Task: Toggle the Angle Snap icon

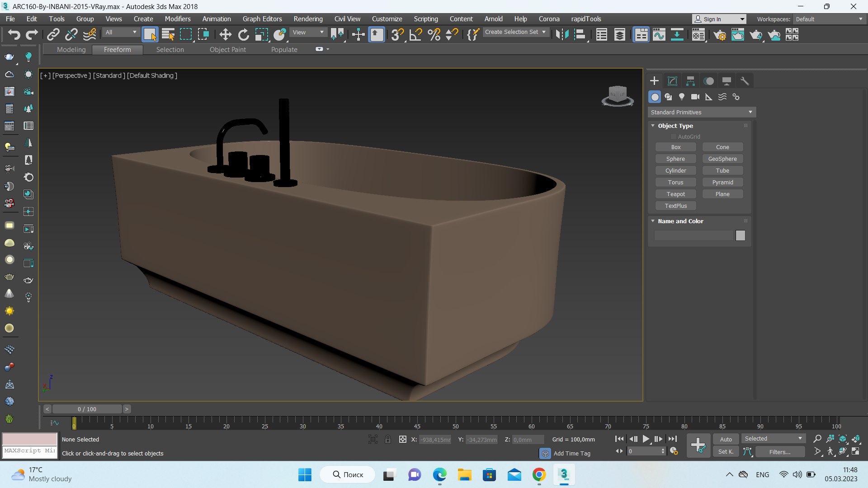Action: point(415,34)
